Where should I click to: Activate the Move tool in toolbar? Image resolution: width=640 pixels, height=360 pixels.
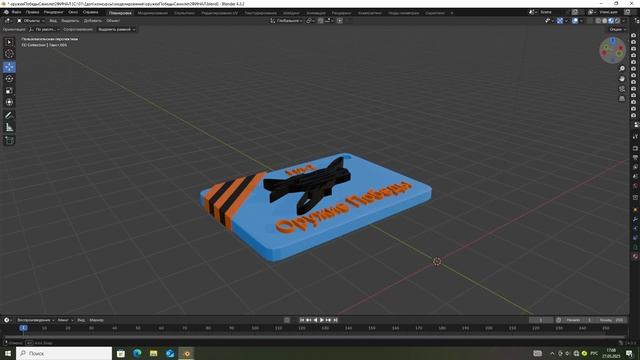[x=9, y=67]
